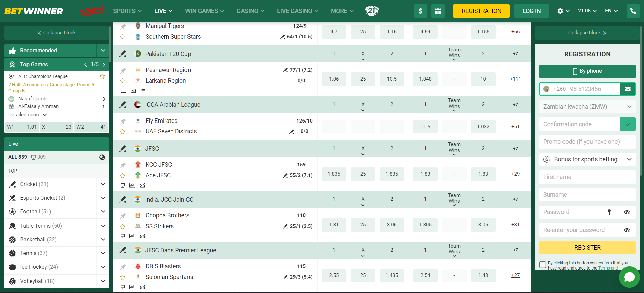Pin the Fly Emirates match

pos(123,121)
